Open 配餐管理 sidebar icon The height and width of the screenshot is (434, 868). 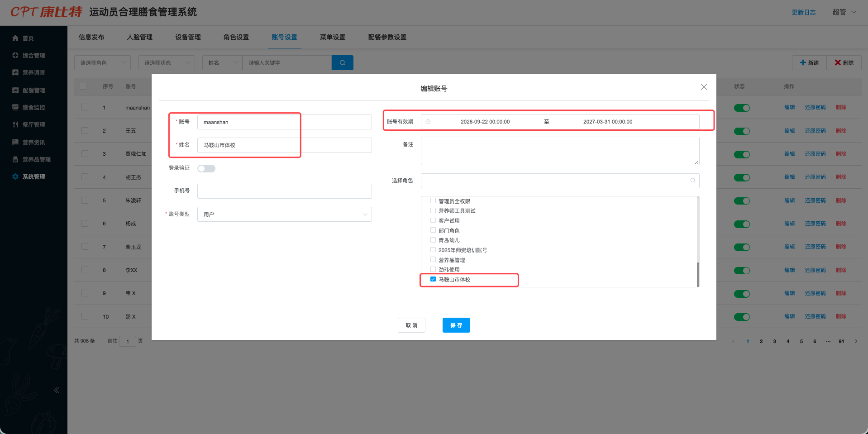(15, 90)
